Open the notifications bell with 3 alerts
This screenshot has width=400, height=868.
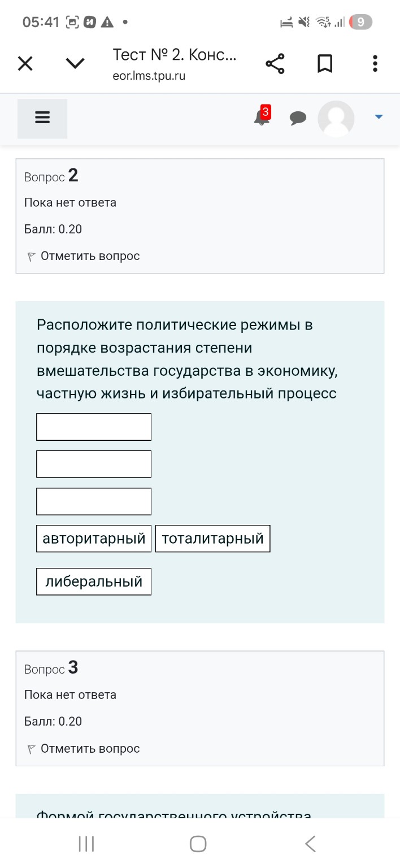click(260, 119)
